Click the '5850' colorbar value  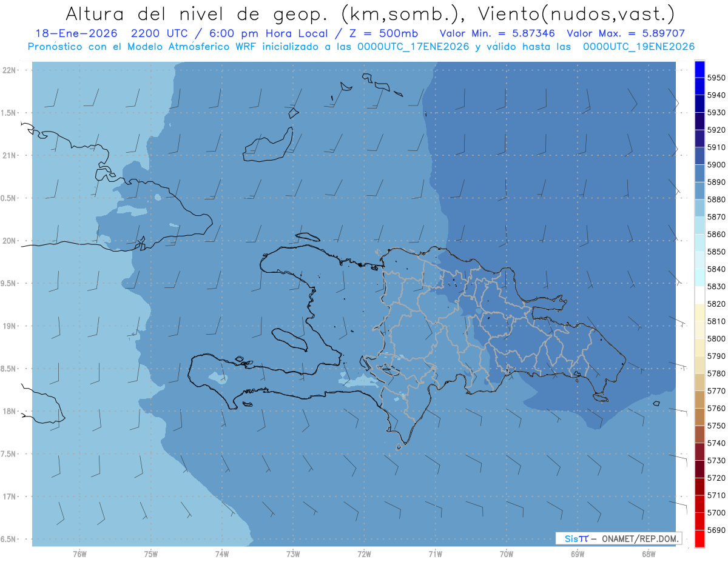point(716,252)
